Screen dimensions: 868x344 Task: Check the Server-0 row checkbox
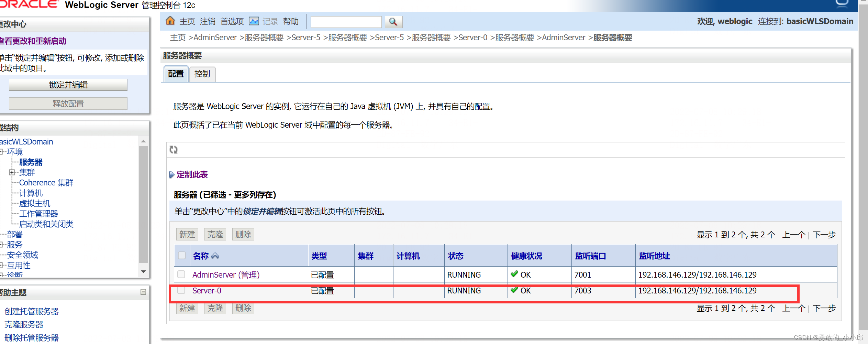tap(181, 290)
